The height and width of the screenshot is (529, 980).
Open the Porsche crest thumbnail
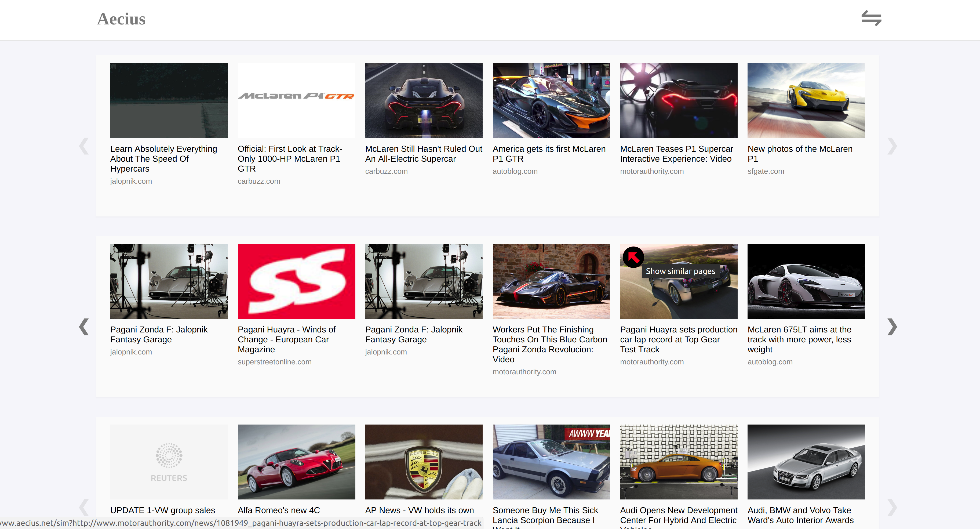click(423, 461)
